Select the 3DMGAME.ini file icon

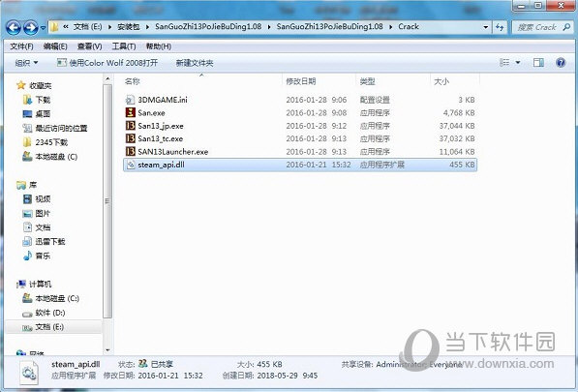[x=130, y=100]
